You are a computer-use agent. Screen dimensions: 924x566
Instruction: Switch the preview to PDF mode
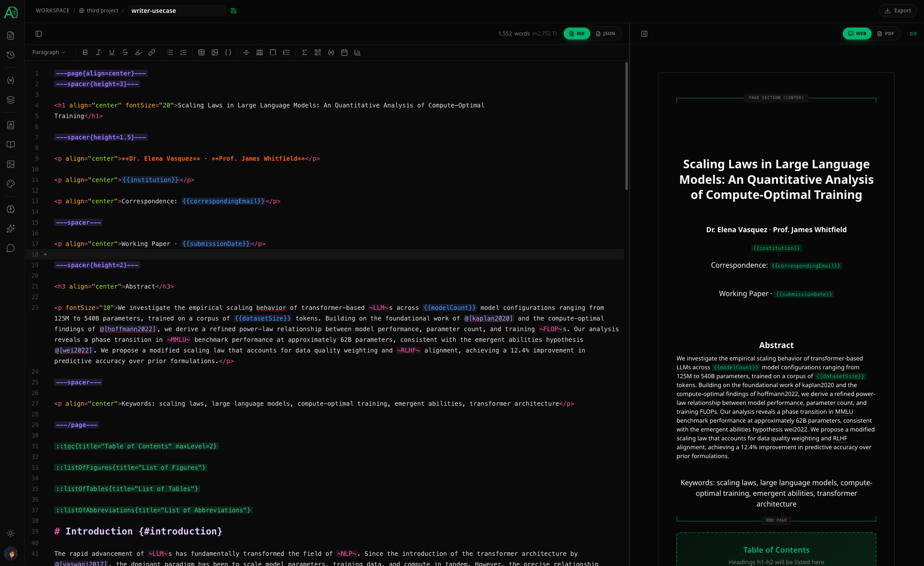887,33
